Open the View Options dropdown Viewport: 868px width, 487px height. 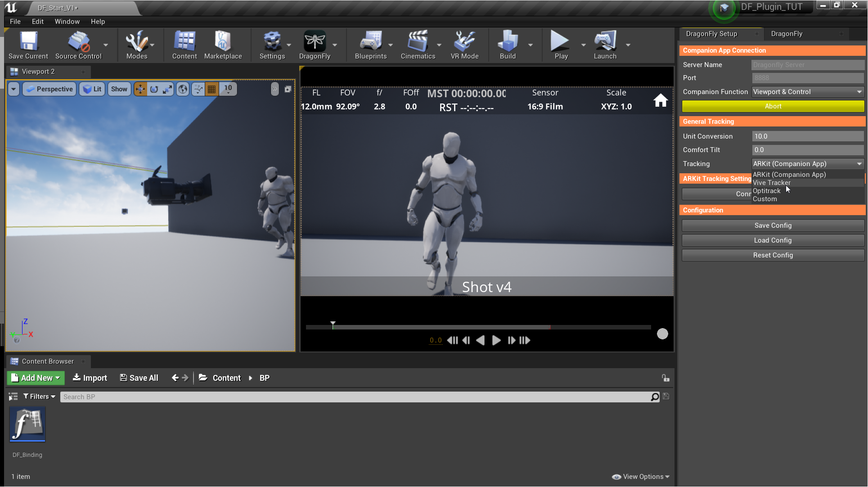(641, 477)
